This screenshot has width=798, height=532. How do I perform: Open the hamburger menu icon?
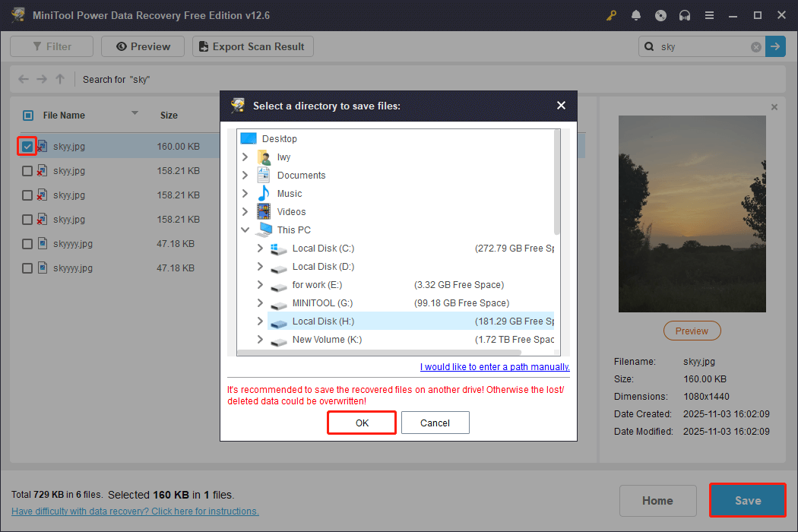[709, 14]
